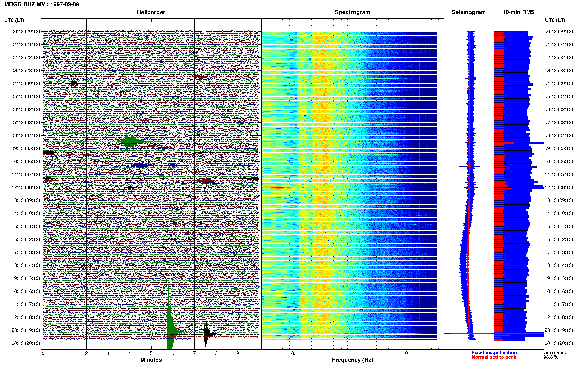Screen dimensions: 588x368
Task: Click the '0.1' frequency tick label
Action: click(x=295, y=353)
